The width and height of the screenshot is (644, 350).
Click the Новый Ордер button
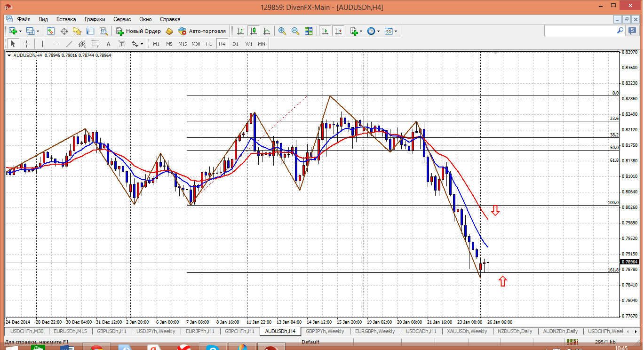click(x=138, y=31)
